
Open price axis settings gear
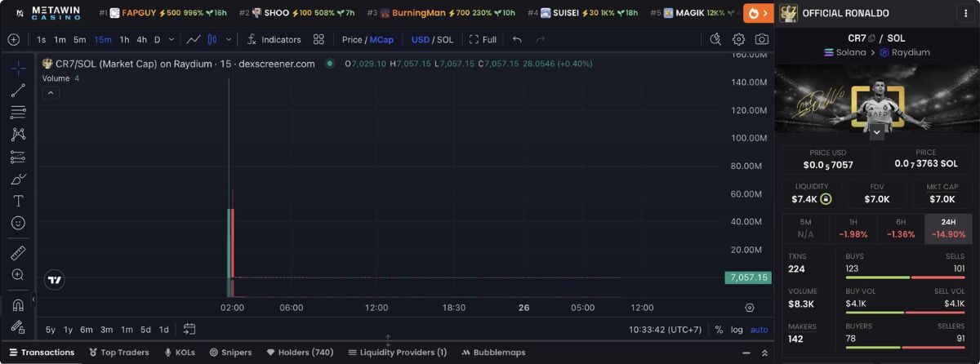(749, 308)
